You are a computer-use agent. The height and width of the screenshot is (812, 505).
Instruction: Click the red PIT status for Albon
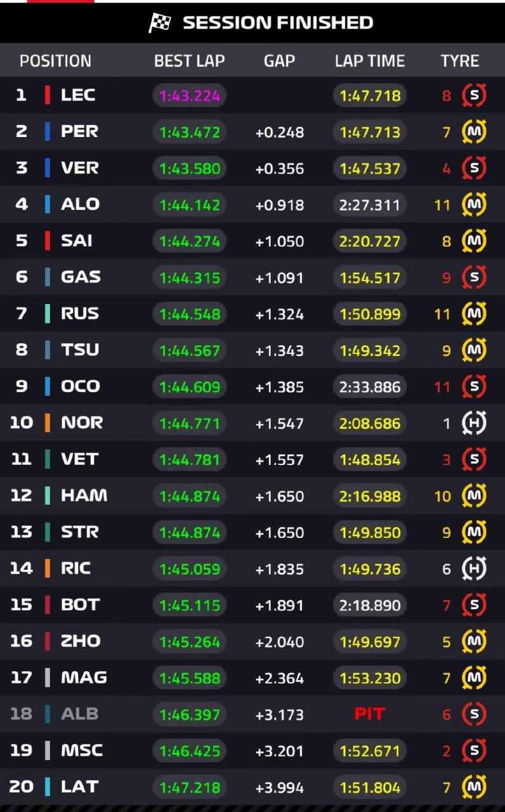pos(370,714)
